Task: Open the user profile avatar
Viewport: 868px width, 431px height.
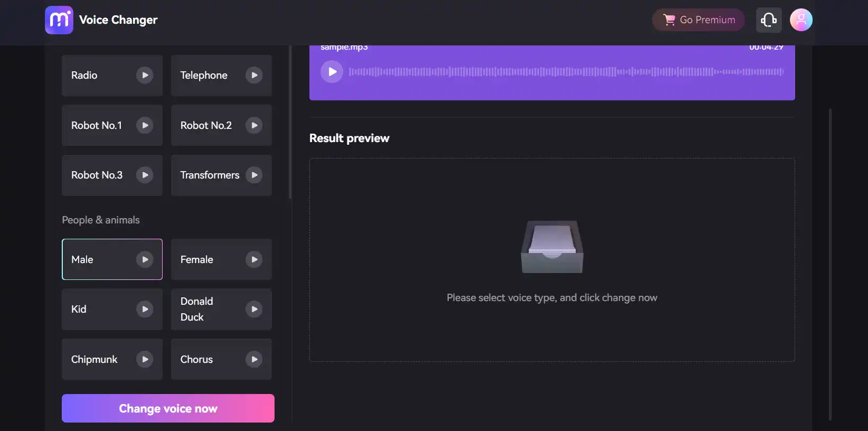Action: click(800, 20)
